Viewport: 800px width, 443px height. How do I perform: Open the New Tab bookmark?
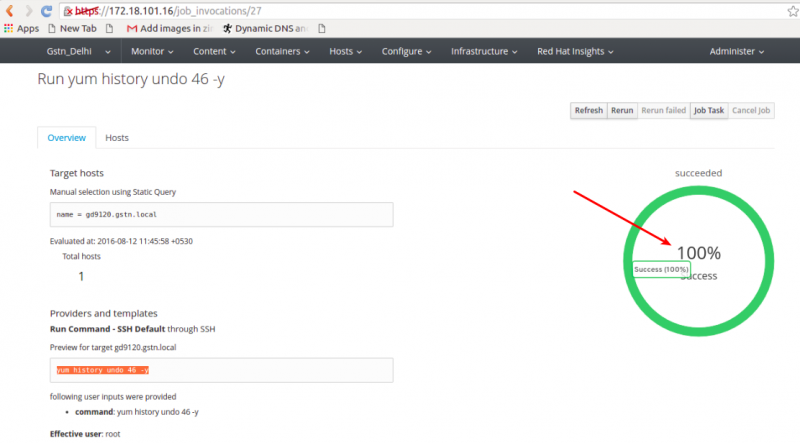(x=72, y=29)
